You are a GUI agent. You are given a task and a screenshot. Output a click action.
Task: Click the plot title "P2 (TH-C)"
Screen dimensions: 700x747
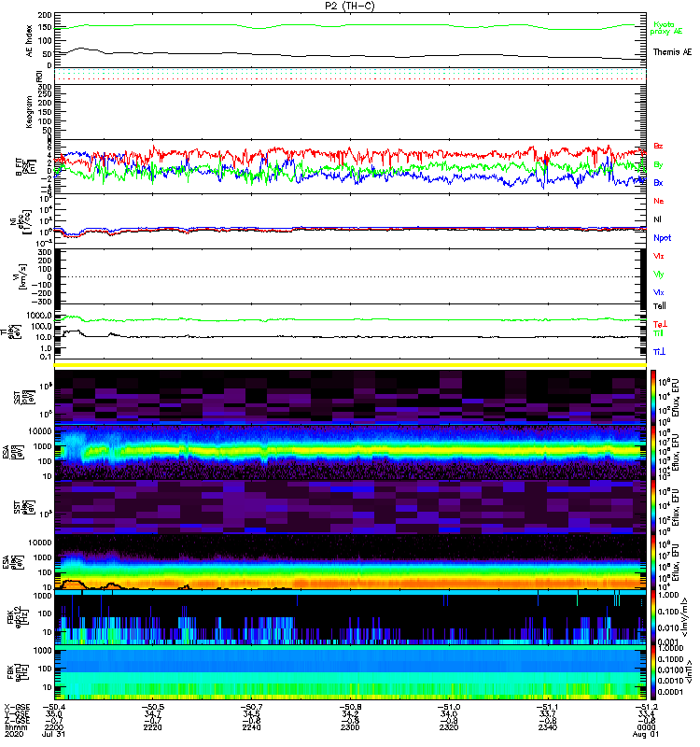pos(349,6)
